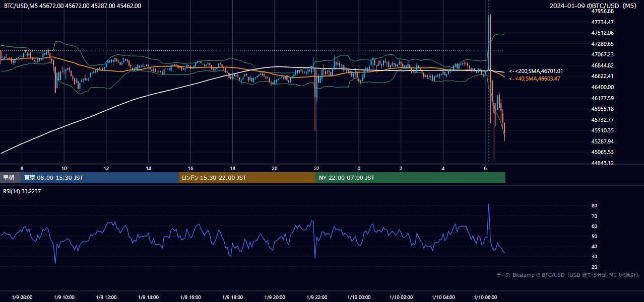This screenshot has width=644, height=302.
Task: Click price axis label 47289.65
Action: pos(603,44)
